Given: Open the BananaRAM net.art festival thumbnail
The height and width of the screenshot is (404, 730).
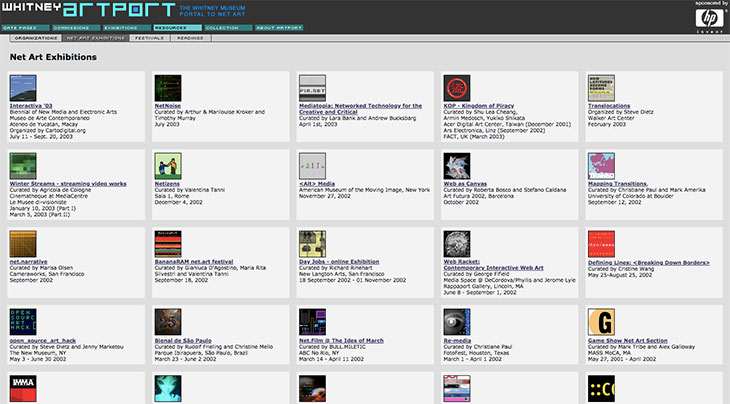Looking at the screenshot, I should coord(168,244).
